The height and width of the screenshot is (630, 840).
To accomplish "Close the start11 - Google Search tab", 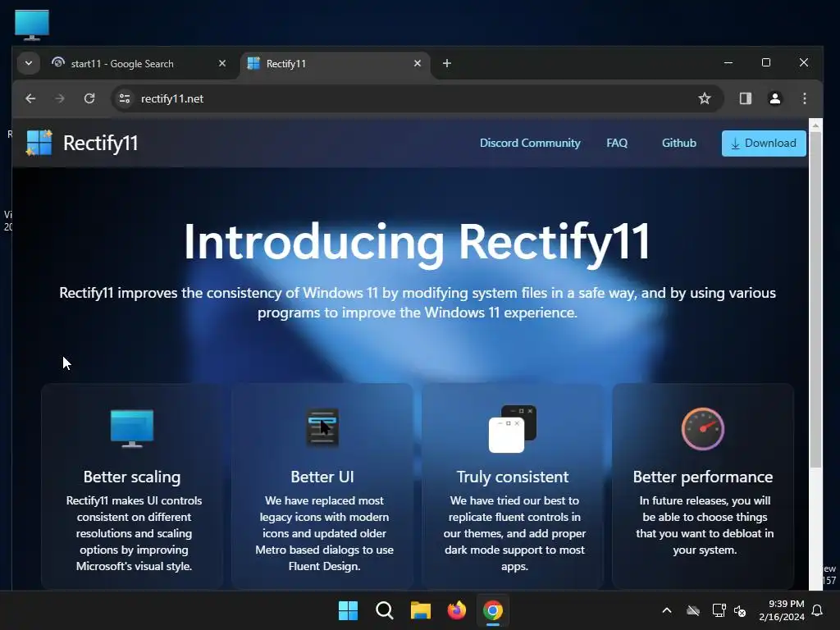I will click(222, 63).
